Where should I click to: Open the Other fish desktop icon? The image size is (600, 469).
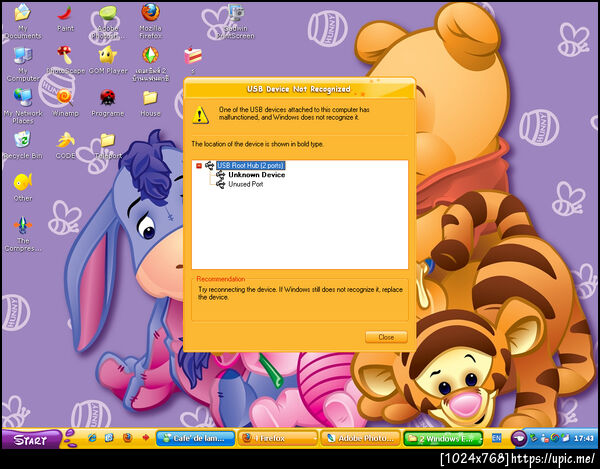coord(23,188)
